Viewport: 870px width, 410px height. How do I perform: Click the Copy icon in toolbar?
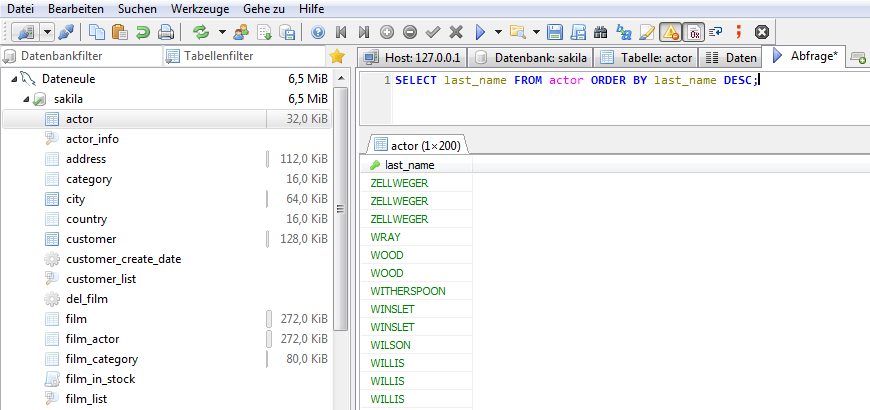coord(97,32)
